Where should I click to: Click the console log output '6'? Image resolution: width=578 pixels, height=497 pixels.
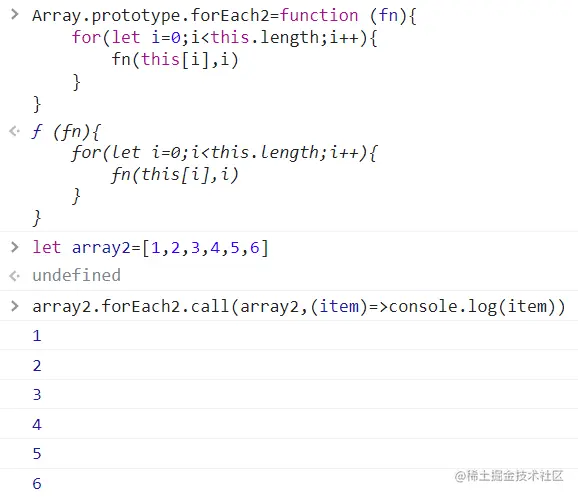pos(37,484)
